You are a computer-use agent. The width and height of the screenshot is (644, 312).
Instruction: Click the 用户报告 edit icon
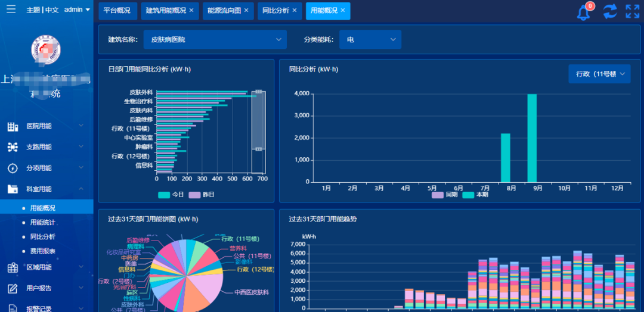click(13, 288)
